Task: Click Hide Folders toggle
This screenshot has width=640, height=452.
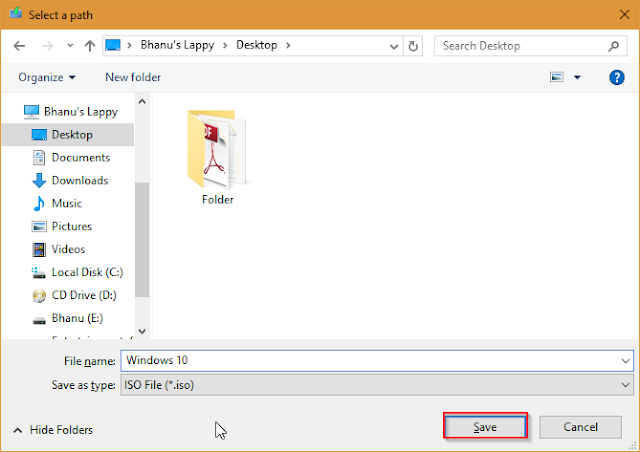Action: 53,430
